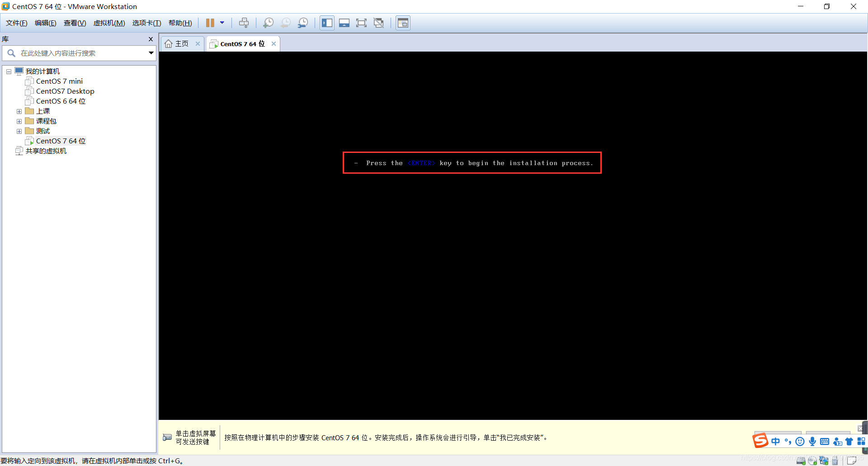The image size is (868, 466).
Task: Expand the 上课 folder
Action: (x=19, y=111)
